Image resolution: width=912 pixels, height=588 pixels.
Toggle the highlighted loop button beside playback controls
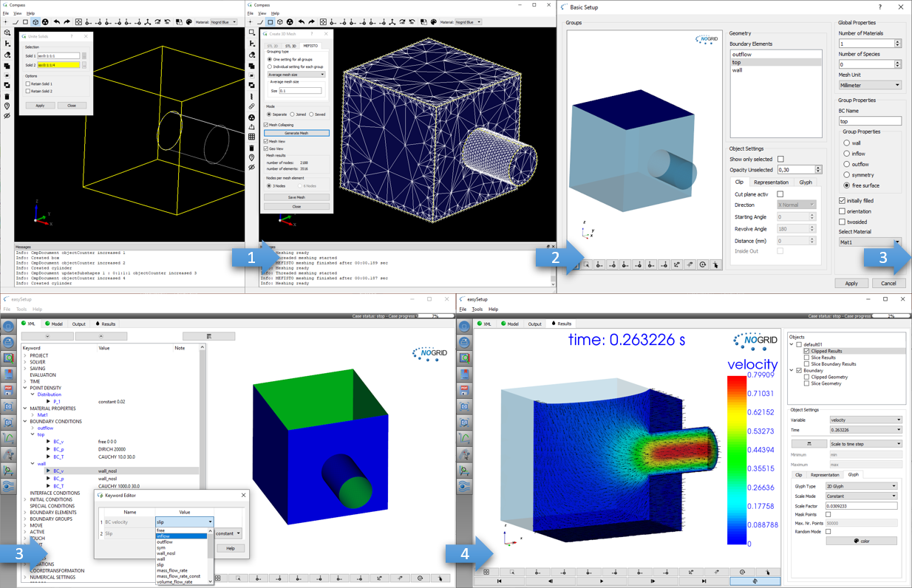[755, 581]
